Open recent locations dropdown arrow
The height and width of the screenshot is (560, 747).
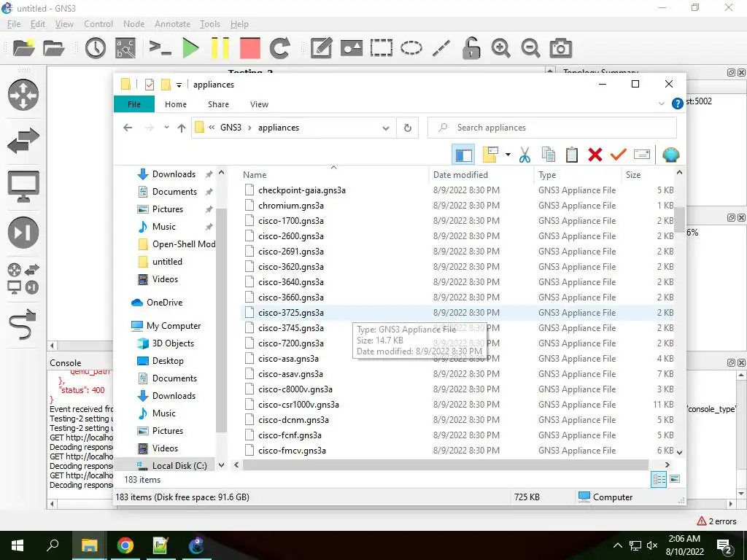click(166, 128)
